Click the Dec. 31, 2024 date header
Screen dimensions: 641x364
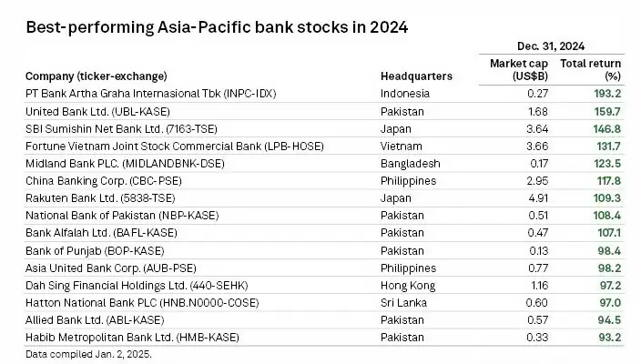554,45
